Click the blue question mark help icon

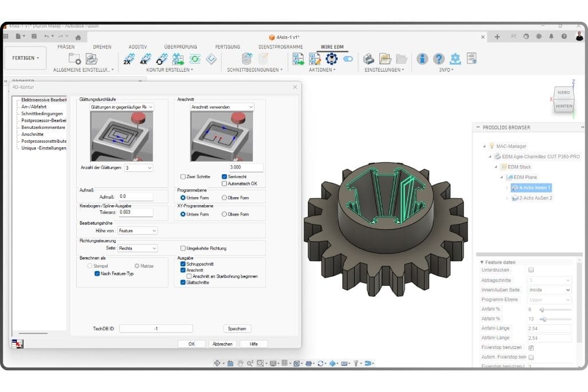tap(439, 59)
